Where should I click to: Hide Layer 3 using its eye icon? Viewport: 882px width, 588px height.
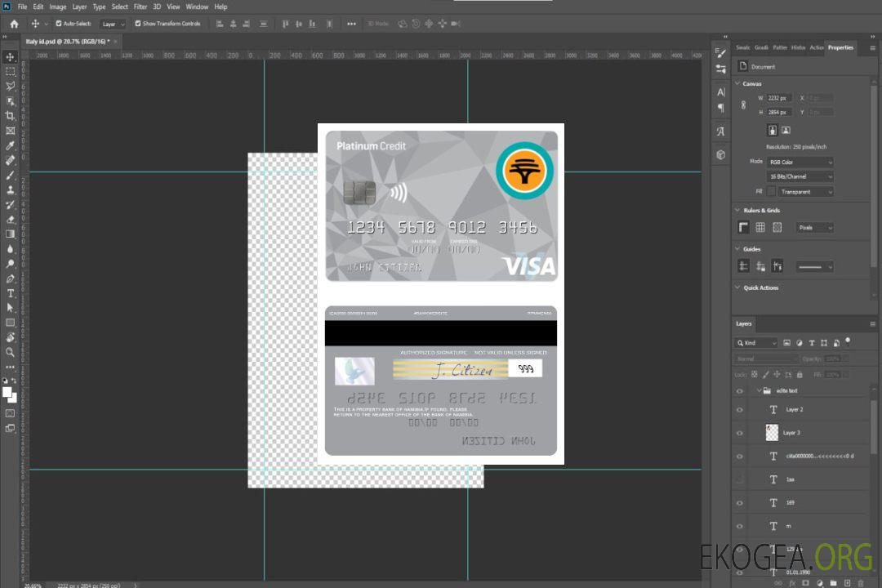(x=740, y=433)
